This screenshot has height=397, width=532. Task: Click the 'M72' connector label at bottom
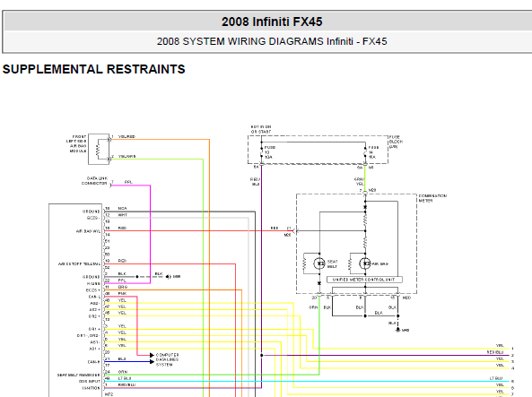[x=109, y=394]
